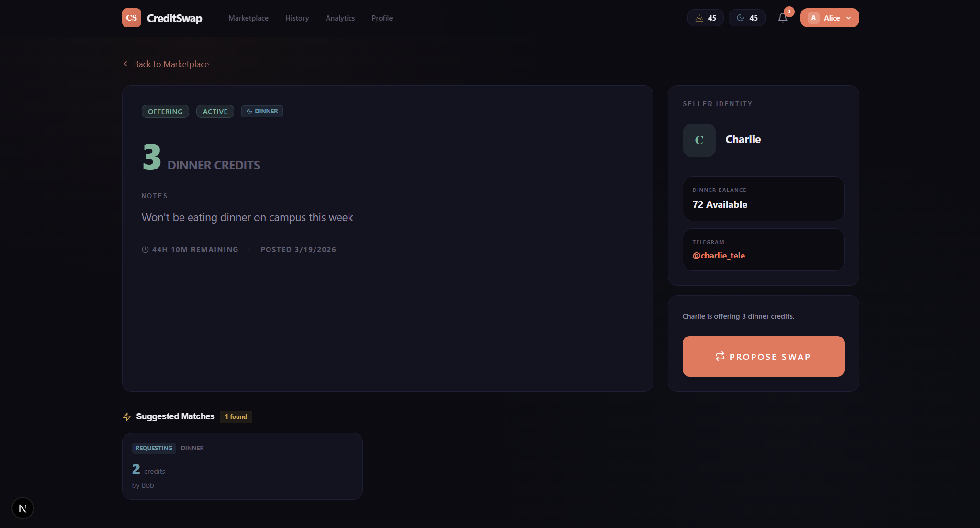This screenshot has height=528, width=980.
Task: Open the notifications bell
Action: point(783,18)
